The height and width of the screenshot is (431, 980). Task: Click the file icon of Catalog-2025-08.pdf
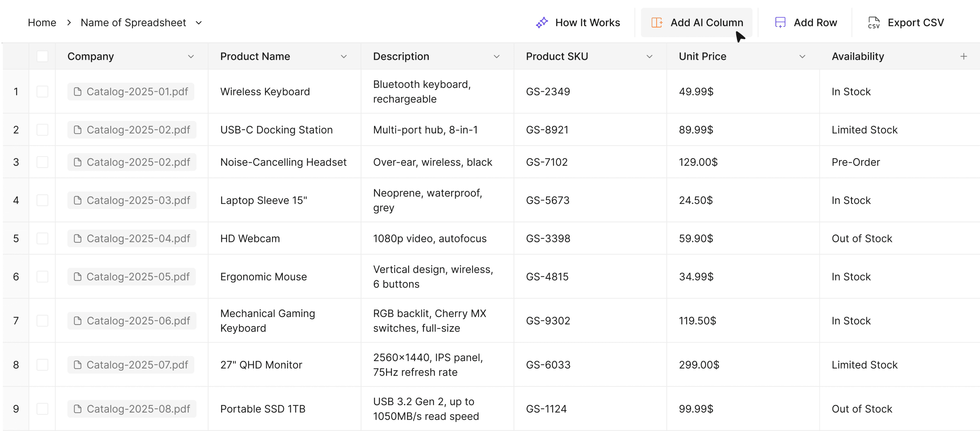tap(78, 409)
